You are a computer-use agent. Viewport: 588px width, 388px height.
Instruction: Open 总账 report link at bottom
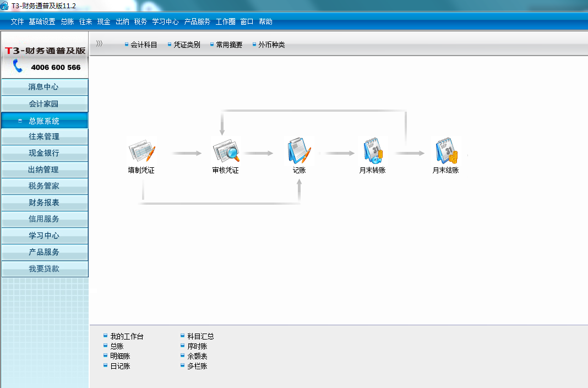113,346
